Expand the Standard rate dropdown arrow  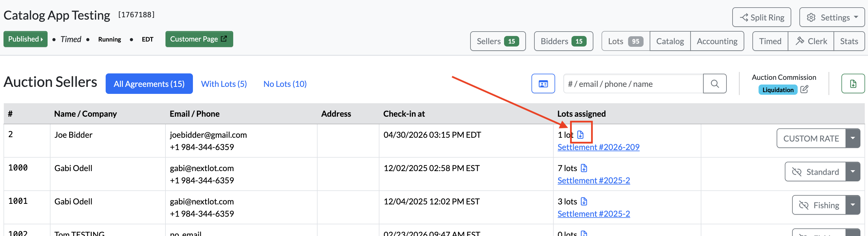[x=853, y=171]
